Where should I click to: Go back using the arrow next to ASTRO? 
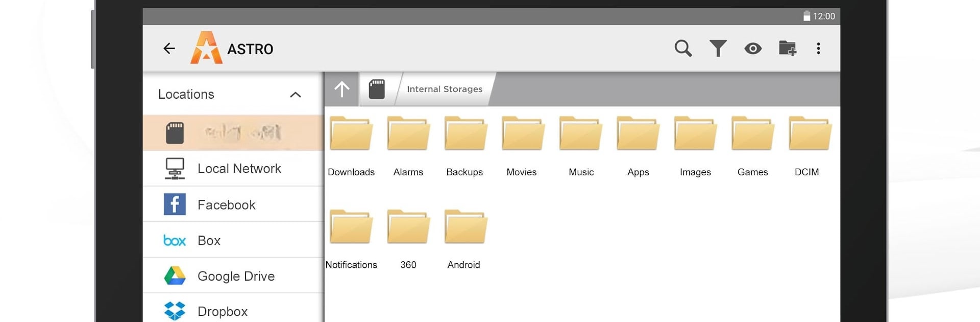(169, 49)
